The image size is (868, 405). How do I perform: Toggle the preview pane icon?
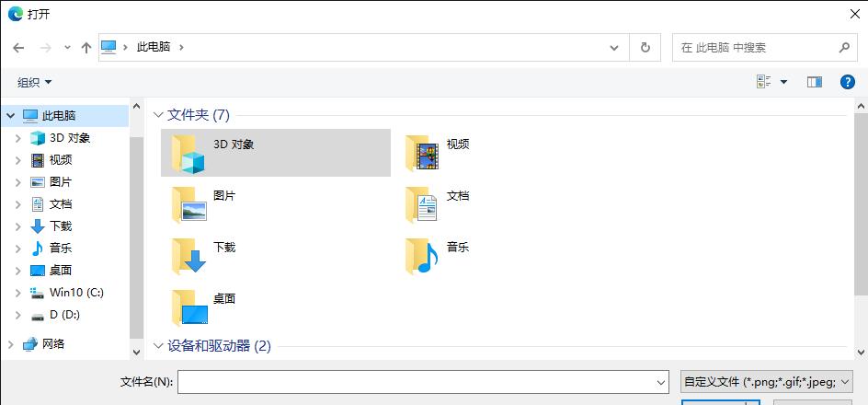coord(814,82)
